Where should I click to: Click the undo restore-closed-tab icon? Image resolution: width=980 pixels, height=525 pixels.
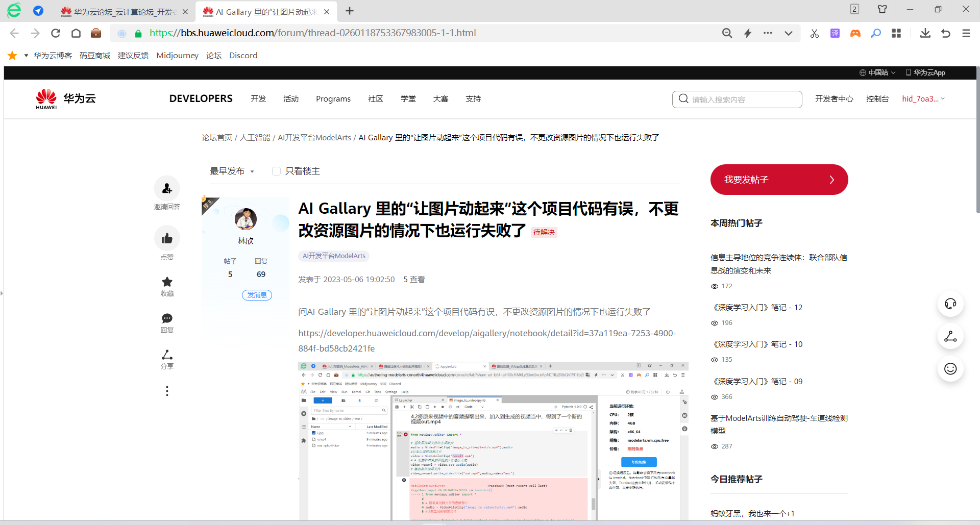pos(946,33)
